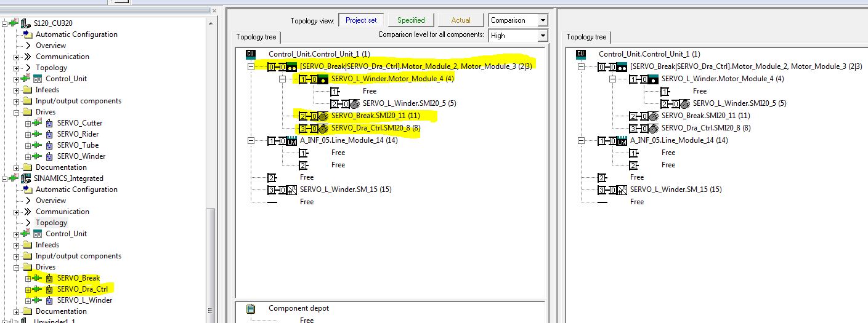Expand the SERVO_Break drive node
The image size is (868, 323).
pos(28,278)
